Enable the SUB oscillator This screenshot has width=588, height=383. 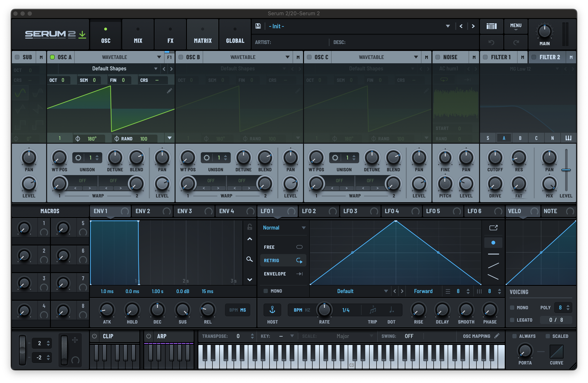click(17, 57)
